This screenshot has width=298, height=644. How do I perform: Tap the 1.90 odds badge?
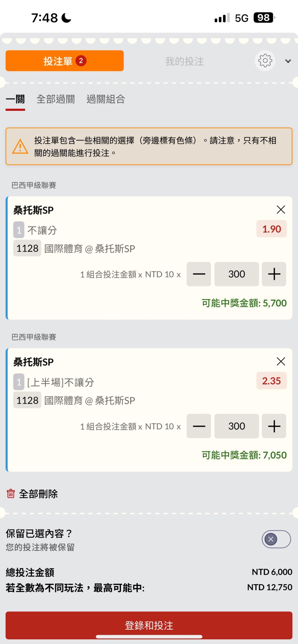[272, 229]
